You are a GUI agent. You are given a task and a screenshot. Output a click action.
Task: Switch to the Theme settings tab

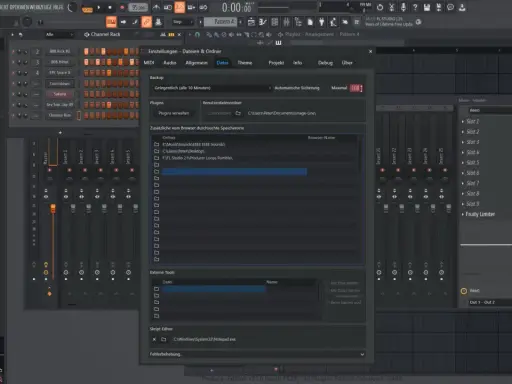click(245, 63)
